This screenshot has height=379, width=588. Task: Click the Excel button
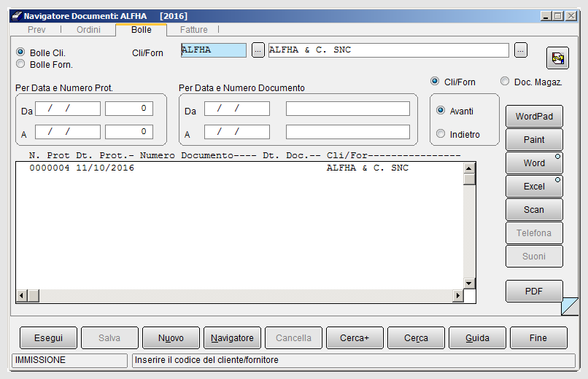pyautogui.click(x=534, y=187)
